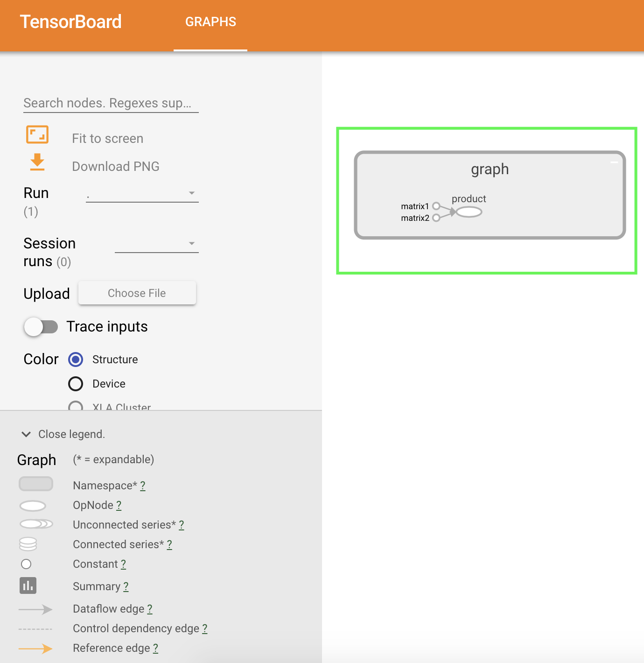The height and width of the screenshot is (663, 644).
Task: Collapse the graph node with minus icon
Action: [x=614, y=162]
